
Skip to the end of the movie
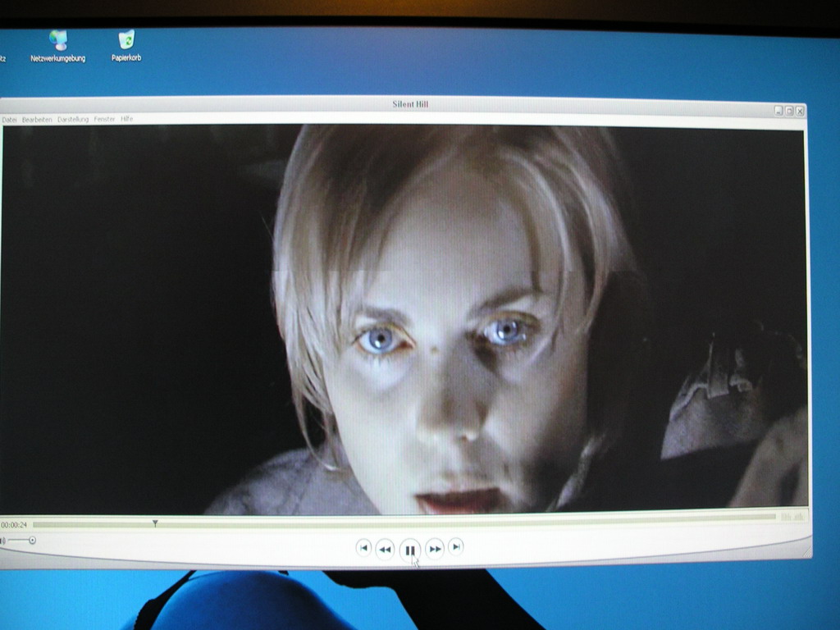coord(456,546)
